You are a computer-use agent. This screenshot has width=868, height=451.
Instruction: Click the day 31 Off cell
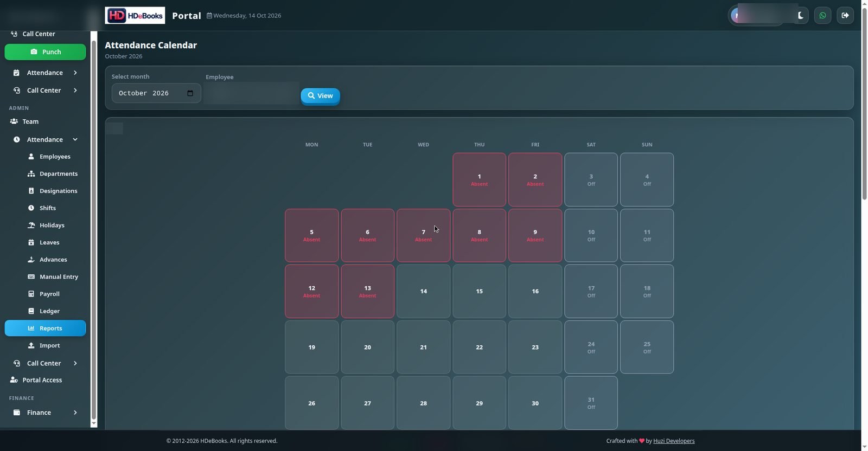pos(591,403)
